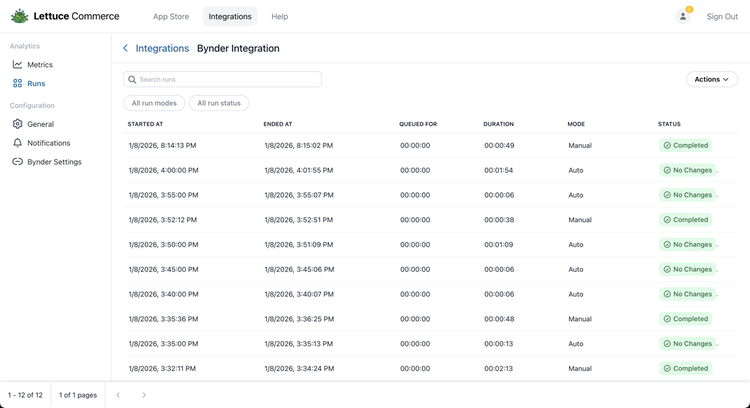Click the Runs grid icon in sidebar
Viewport: 750px width, 408px height.
click(17, 83)
